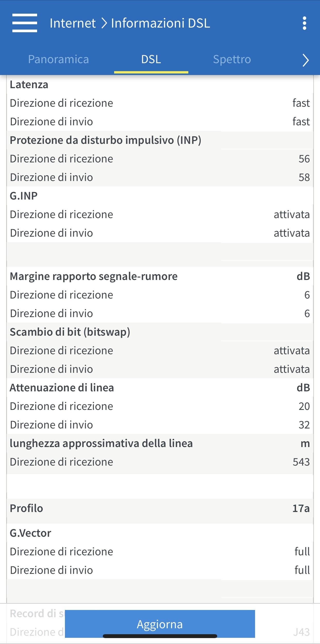Screen dimensions: 320x644
Task: Tap Protezione da disturbo impulsivo heading
Action: click(x=106, y=140)
